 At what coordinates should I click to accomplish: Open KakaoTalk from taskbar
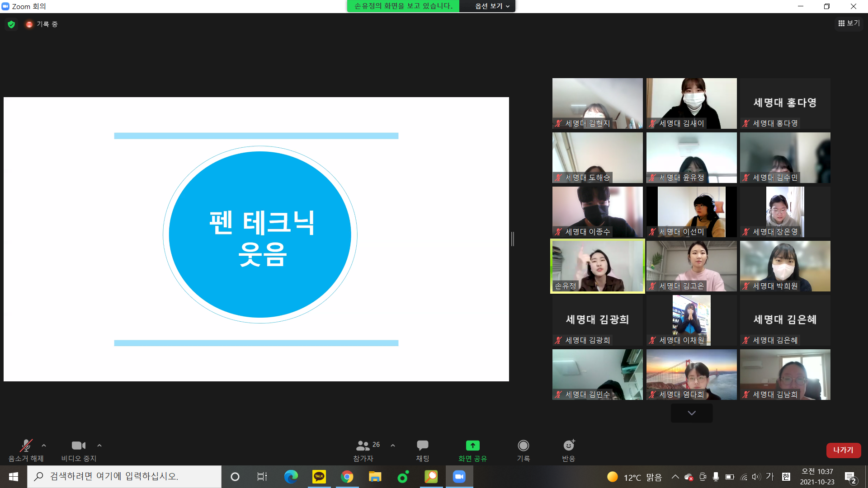pos(319,477)
